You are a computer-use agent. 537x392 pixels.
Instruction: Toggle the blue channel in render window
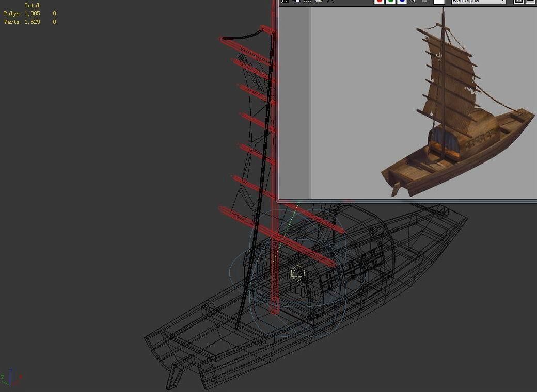pyautogui.click(x=402, y=2)
